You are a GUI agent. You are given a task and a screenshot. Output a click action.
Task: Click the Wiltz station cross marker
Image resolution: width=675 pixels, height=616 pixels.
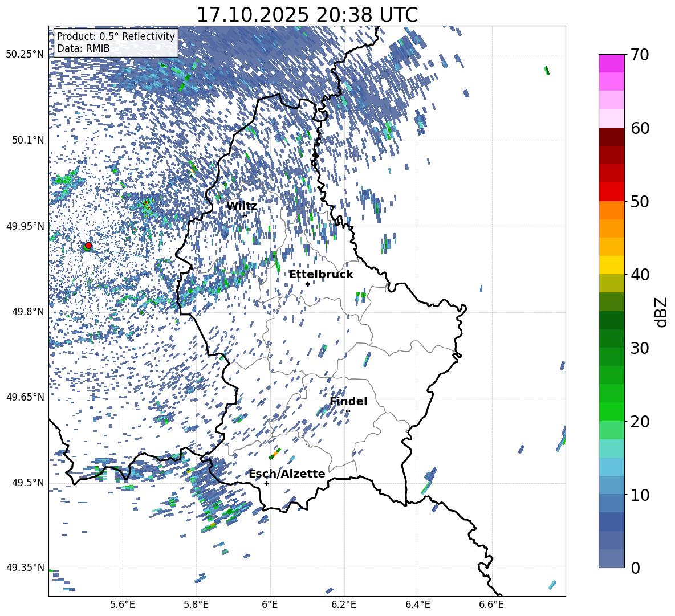tap(245, 215)
